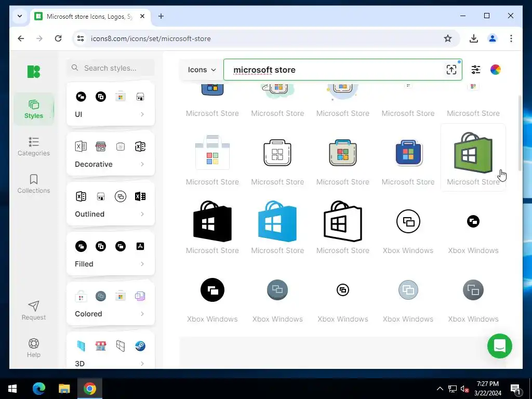Open the muted volume tray icon
This screenshot has height=399, width=532.
464,389
